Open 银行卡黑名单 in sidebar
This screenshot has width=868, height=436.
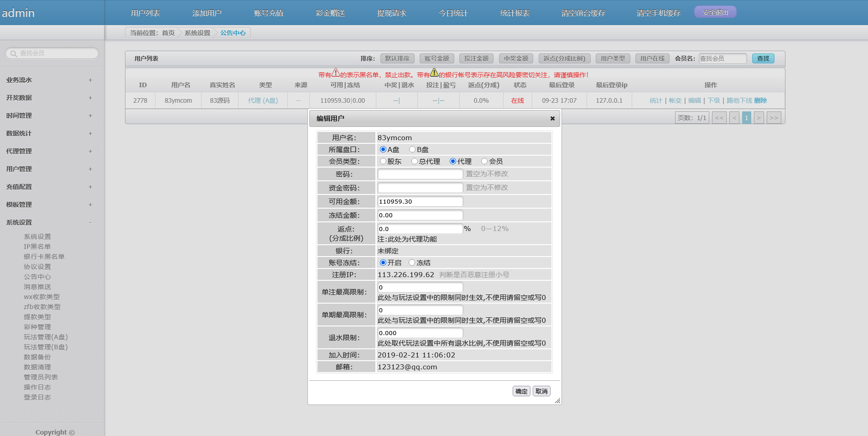tap(44, 257)
